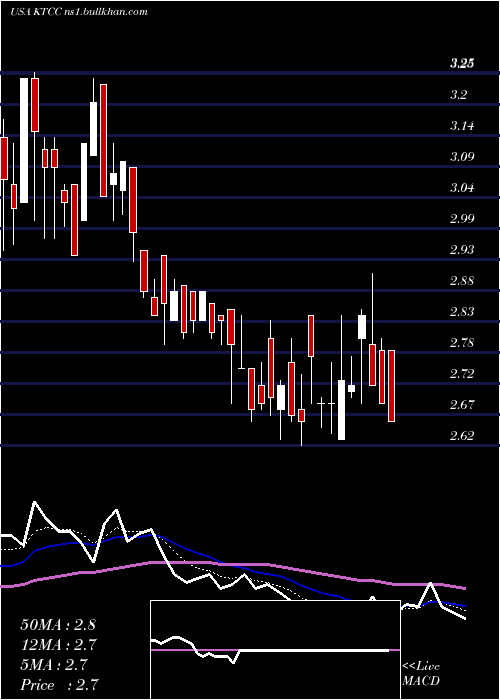This screenshot has height=700, width=500.
Task: Click the 2.88 price axis label
Action: [x=462, y=281]
